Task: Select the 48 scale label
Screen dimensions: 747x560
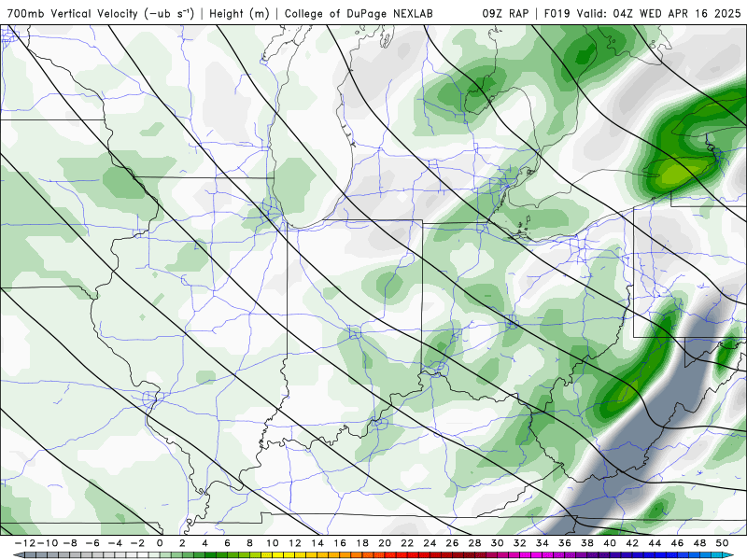Action: [x=699, y=543]
